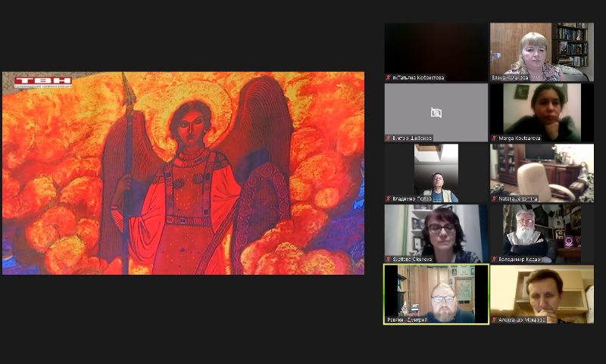
Task: Select Татьяна Кобзистова's dark video tile
Action: point(436,52)
